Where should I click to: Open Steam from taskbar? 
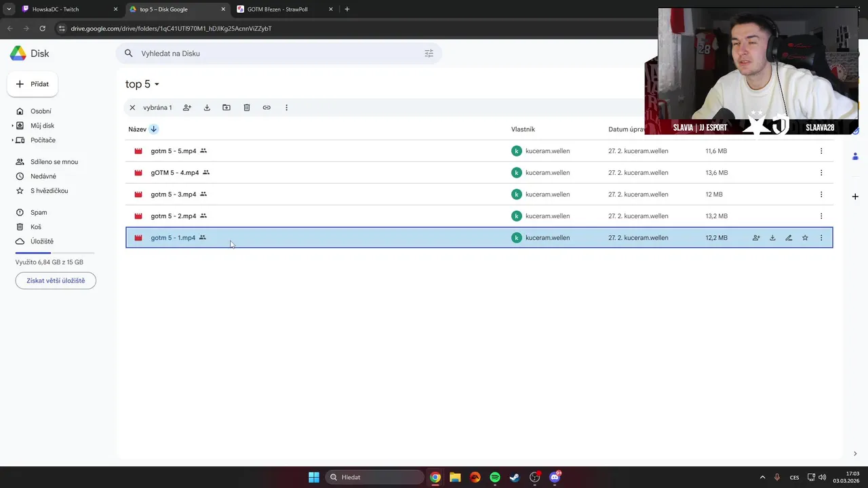(515, 477)
